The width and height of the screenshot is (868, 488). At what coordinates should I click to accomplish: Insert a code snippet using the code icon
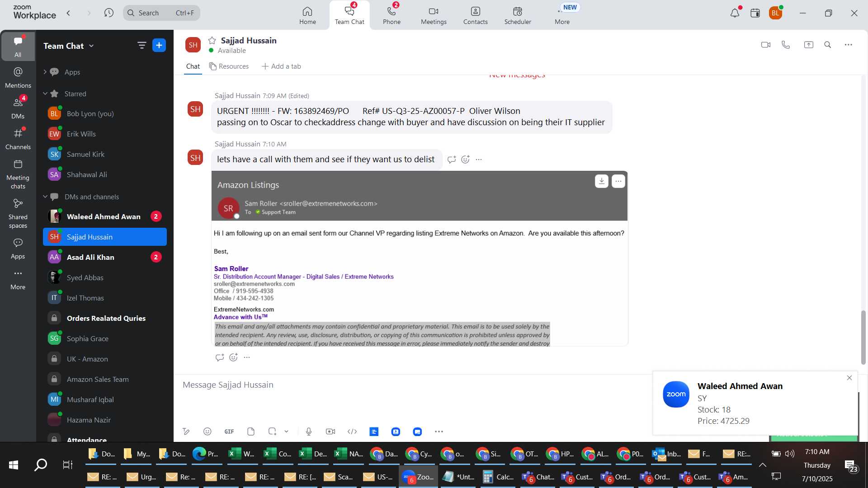coord(352,432)
